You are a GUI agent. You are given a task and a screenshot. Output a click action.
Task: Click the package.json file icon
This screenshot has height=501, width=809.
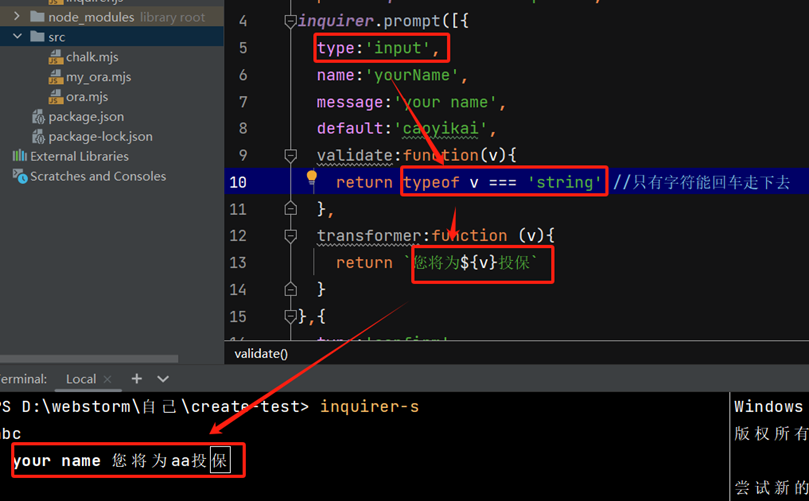[38, 117]
